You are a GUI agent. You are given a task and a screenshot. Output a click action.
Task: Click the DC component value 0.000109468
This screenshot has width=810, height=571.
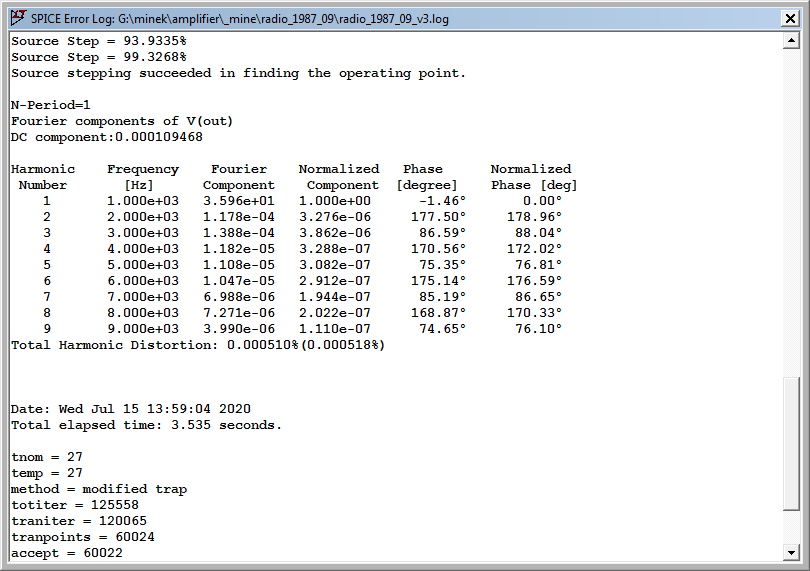(x=159, y=137)
